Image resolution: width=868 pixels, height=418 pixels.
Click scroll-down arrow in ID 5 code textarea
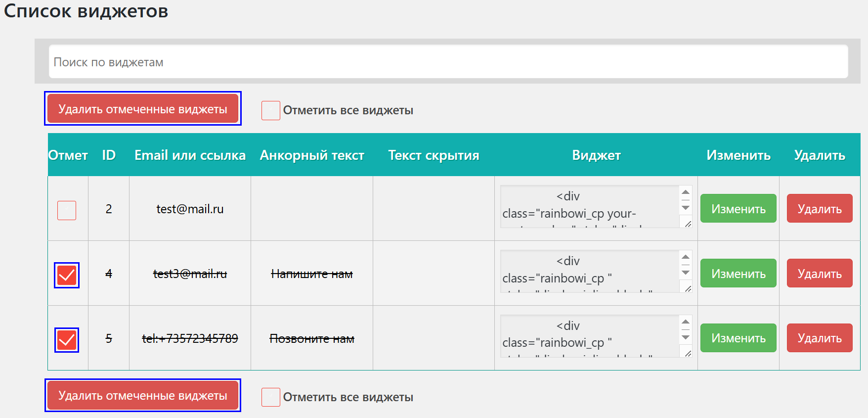[x=686, y=337]
